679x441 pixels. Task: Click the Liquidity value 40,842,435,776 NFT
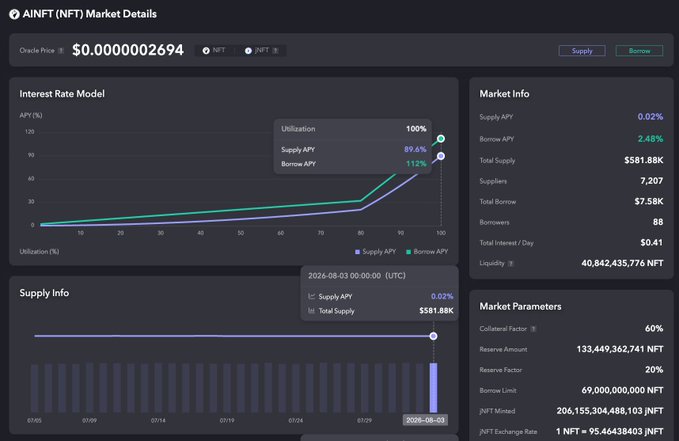(622, 263)
